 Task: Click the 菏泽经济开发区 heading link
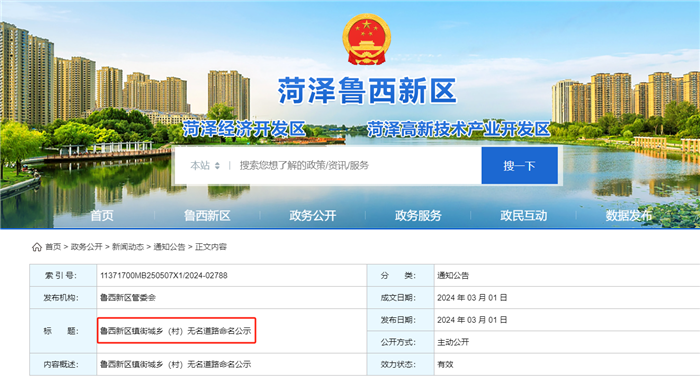pos(244,129)
